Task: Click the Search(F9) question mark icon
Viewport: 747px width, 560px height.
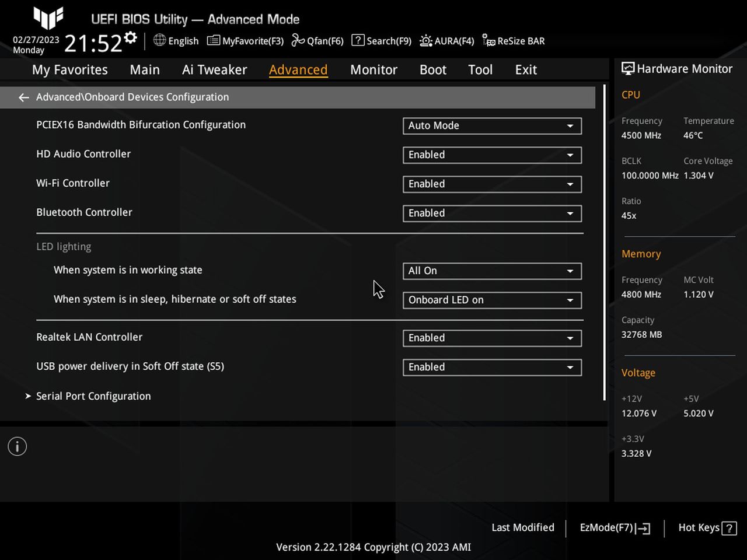Action: [358, 40]
